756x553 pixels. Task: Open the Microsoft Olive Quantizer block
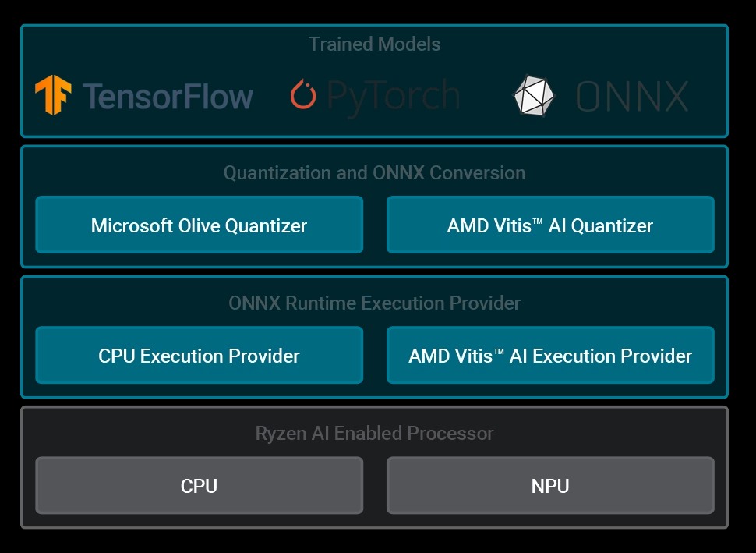pos(199,225)
